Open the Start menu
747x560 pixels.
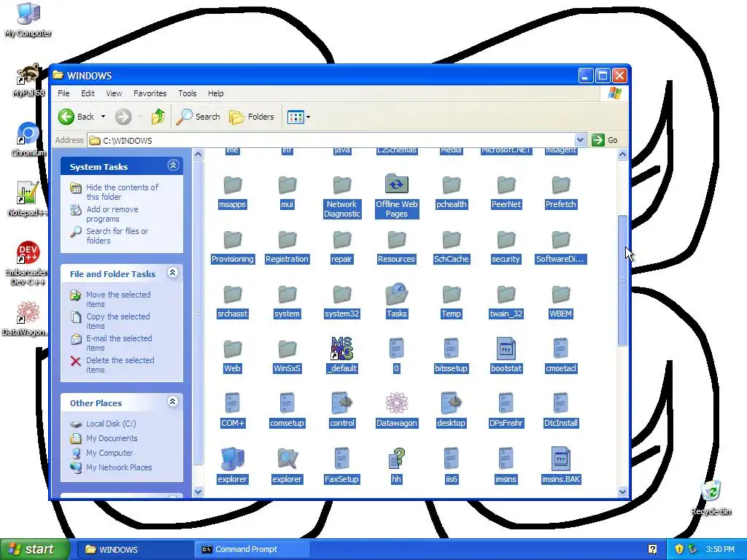(x=35, y=549)
